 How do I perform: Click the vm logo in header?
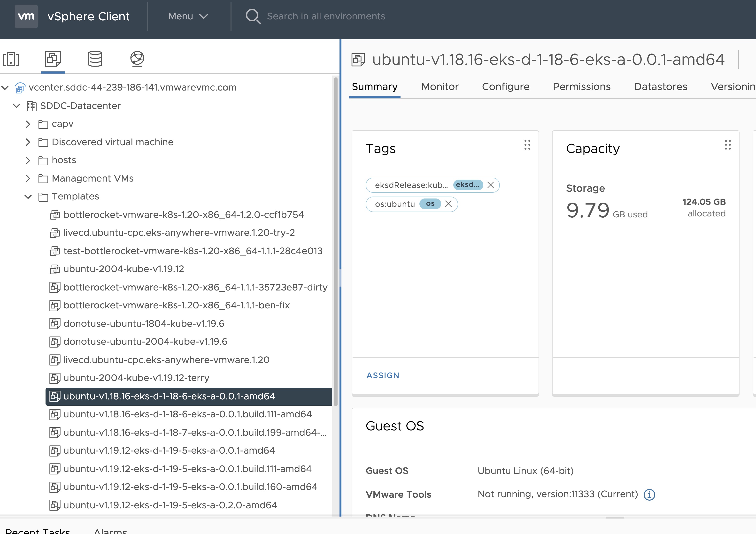[x=26, y=16]
